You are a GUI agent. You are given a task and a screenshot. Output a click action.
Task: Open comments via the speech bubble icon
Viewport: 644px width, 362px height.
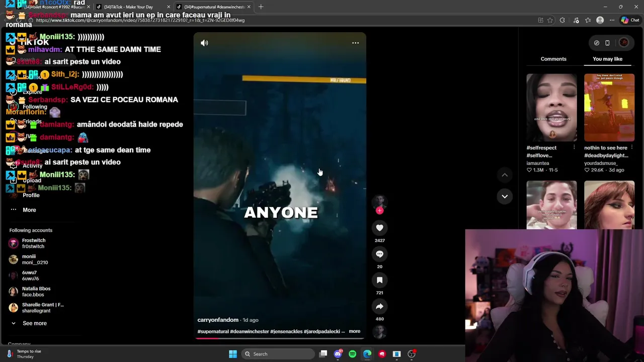click(379, 254)
